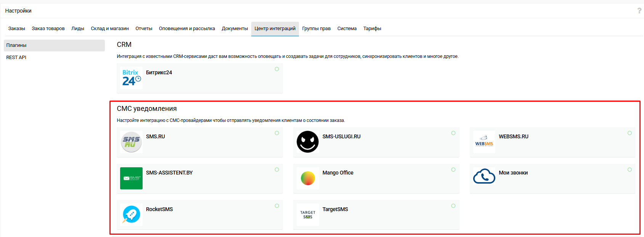644x237 pixels.
Task: Click the TargetSMS logo icon
Action: pyautogui.click(x=308, y=215)
